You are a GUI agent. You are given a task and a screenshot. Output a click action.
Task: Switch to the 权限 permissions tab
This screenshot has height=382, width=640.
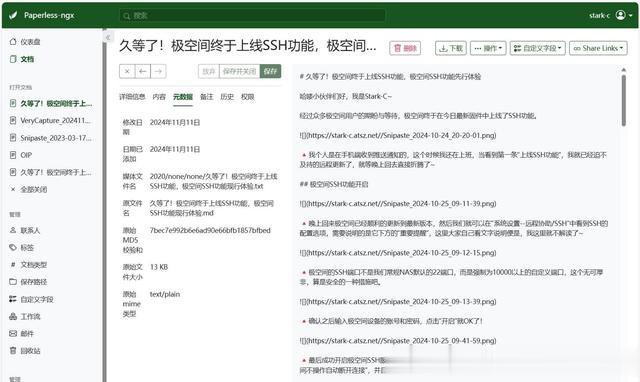247,97
